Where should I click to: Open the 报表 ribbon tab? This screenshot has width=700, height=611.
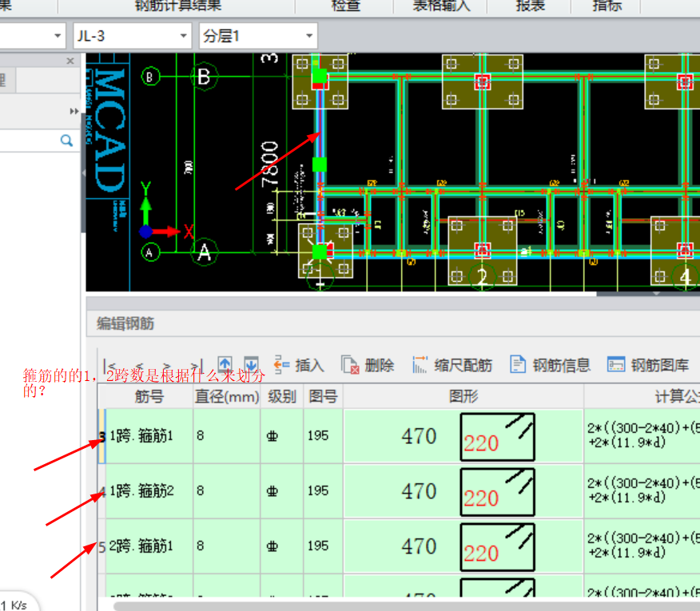(x=531, y=6)
